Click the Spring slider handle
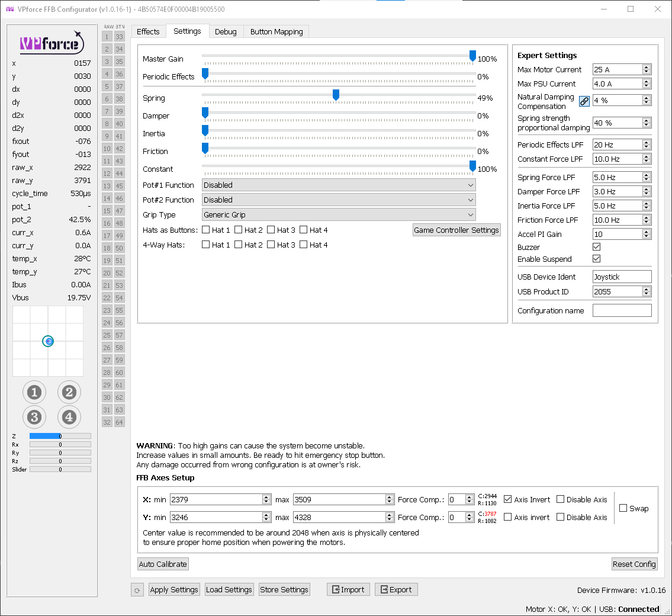672x616 pixels. (x=336, y=95)
